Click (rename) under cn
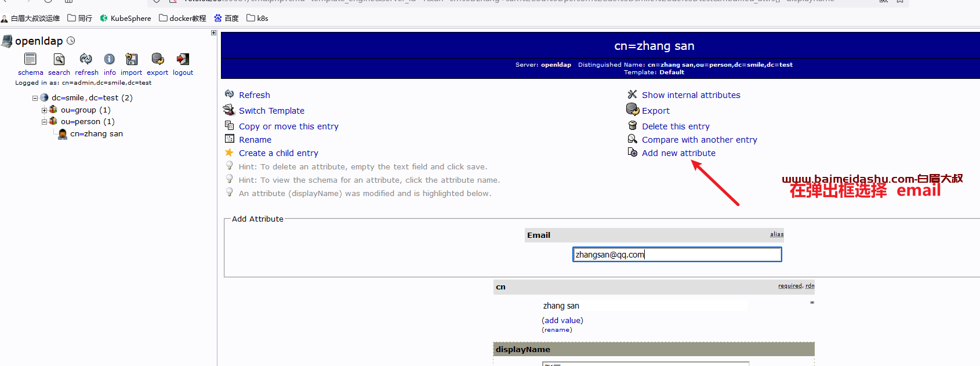 click(x=557, y=330)
